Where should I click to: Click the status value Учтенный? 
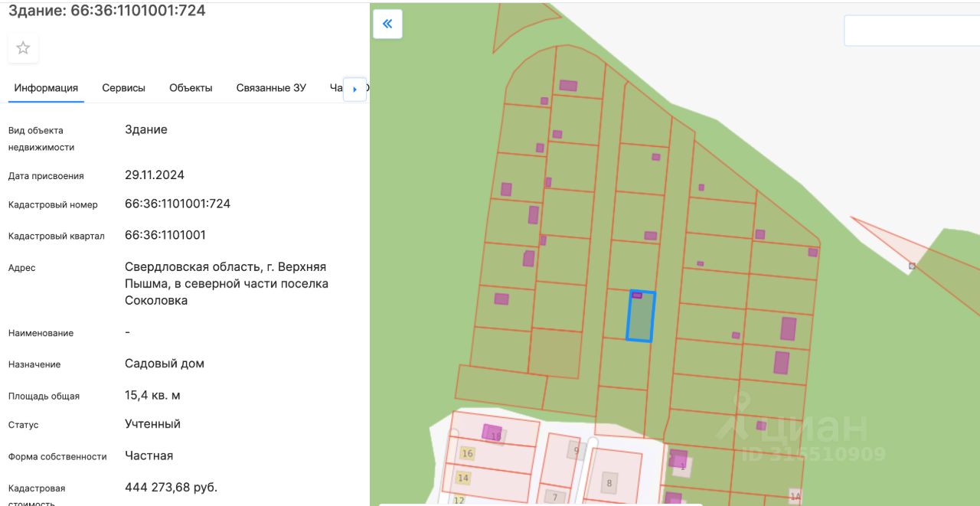click(x=153, y=423)
